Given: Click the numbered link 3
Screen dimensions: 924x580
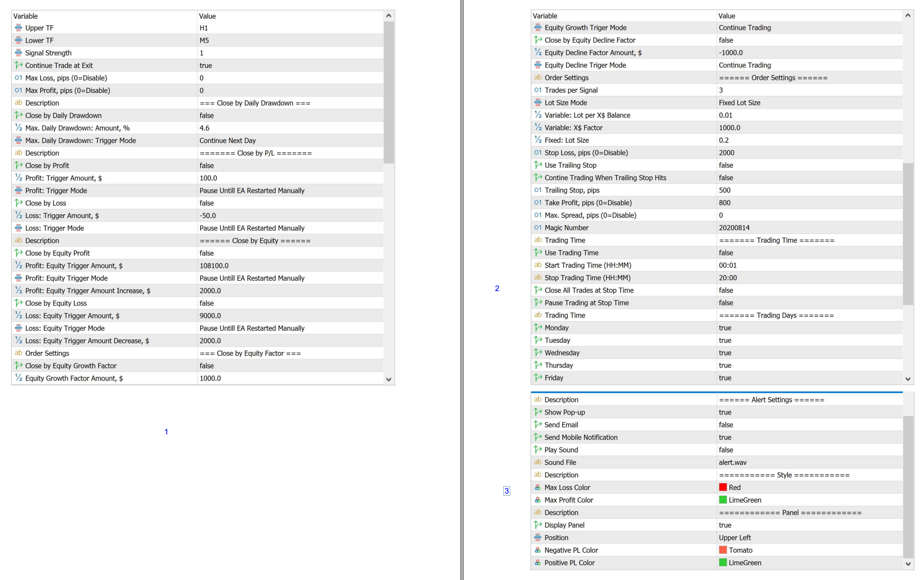Looking at the screenshot, I should point(506,491).
